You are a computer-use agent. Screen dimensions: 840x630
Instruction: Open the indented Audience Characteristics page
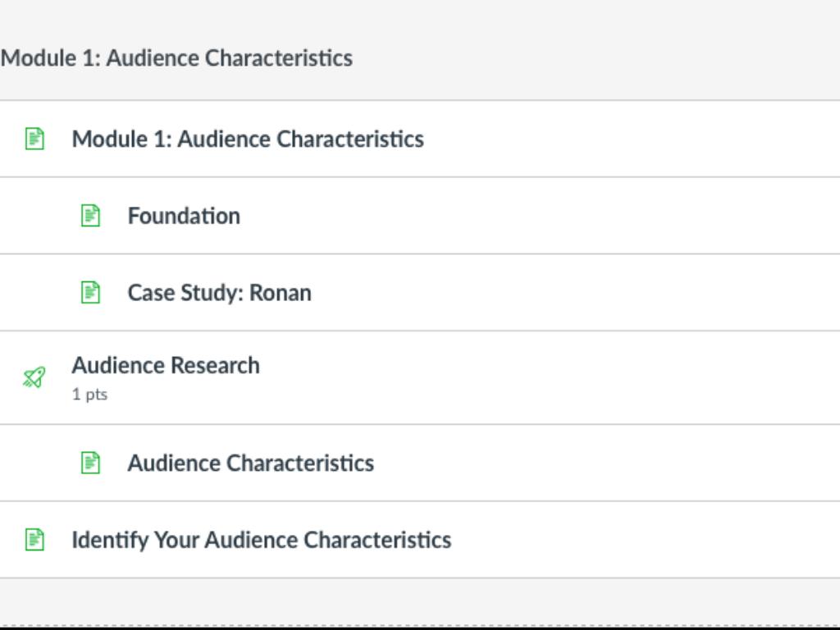click(250, 463)
